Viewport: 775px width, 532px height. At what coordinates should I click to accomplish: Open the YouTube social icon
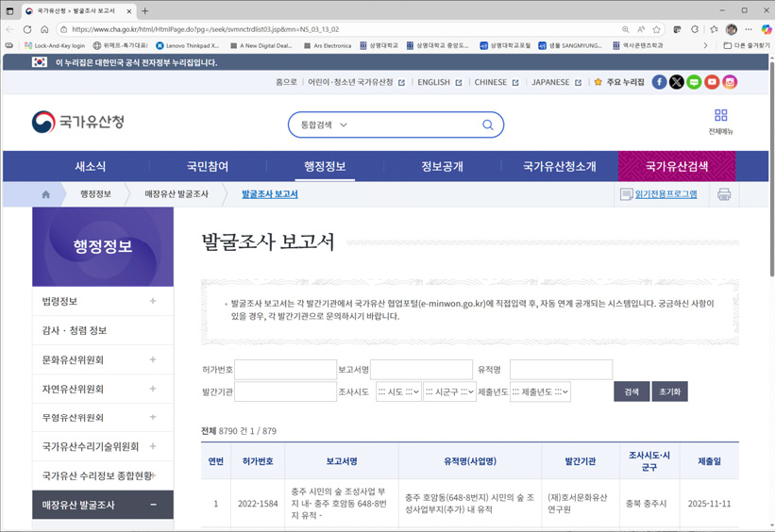coord(712,82)
